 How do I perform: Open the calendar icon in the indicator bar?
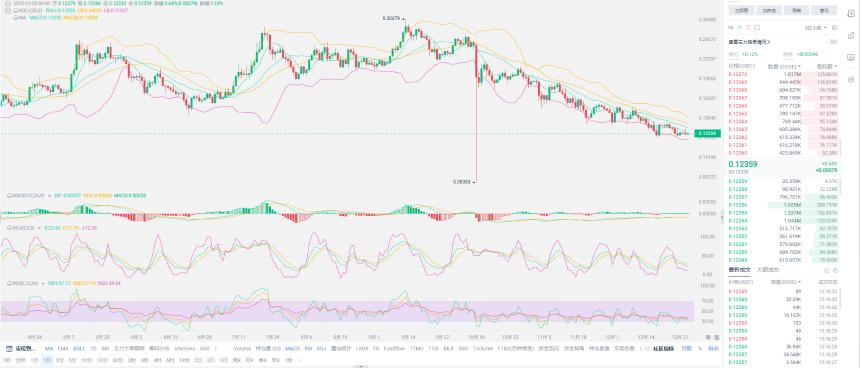pos(9,349)
